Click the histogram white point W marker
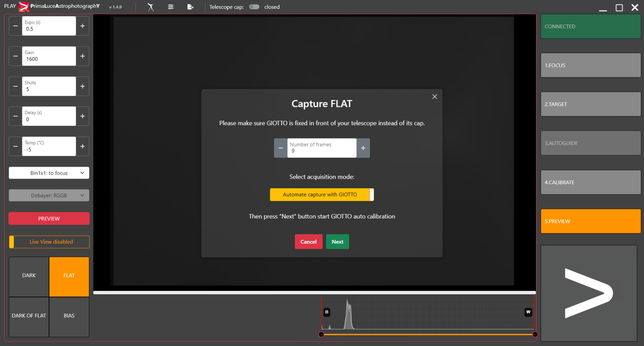Screen dimensions: 644x346 tap(528, 312)
